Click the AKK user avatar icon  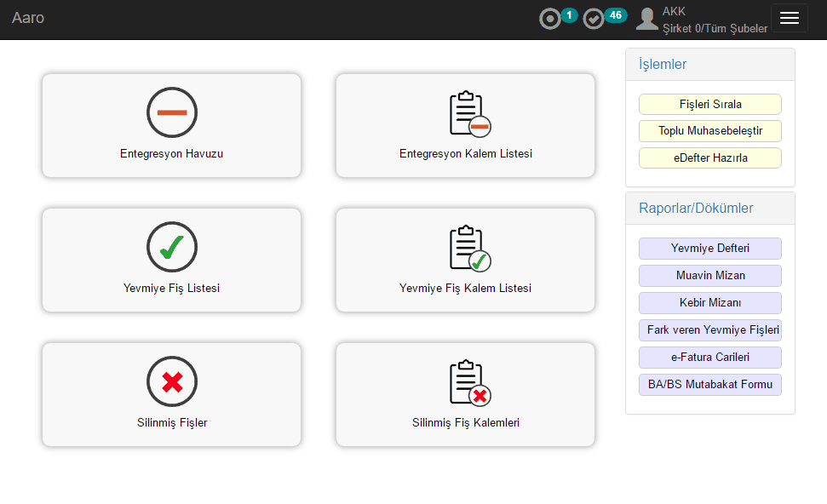coord(647,19)
